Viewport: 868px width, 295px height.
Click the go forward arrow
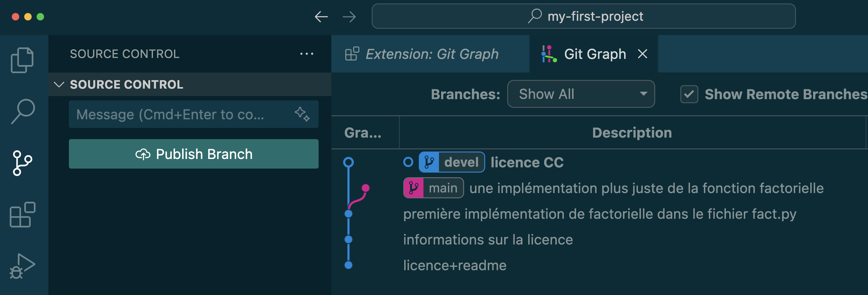point(349,16)
